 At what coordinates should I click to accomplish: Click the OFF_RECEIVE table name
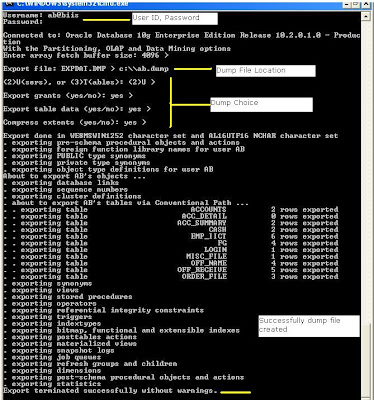(x=202, y=270)
